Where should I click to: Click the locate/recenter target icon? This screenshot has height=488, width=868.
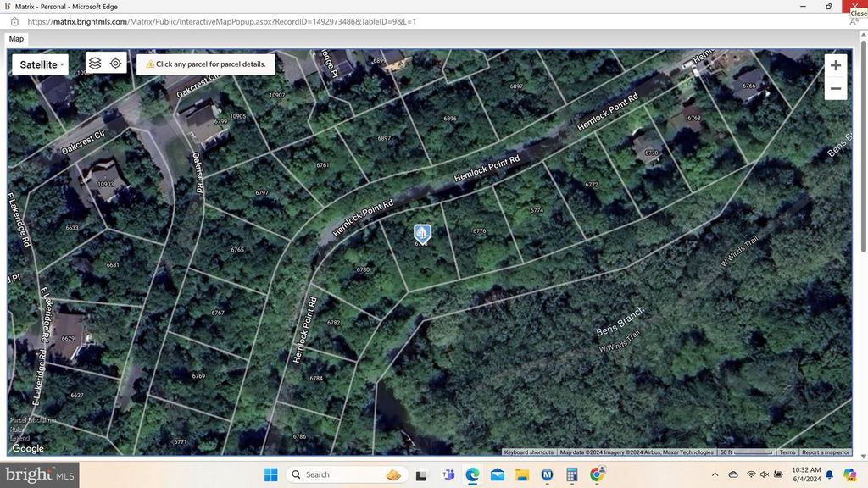pyautogui.click(x=116, y=64)
